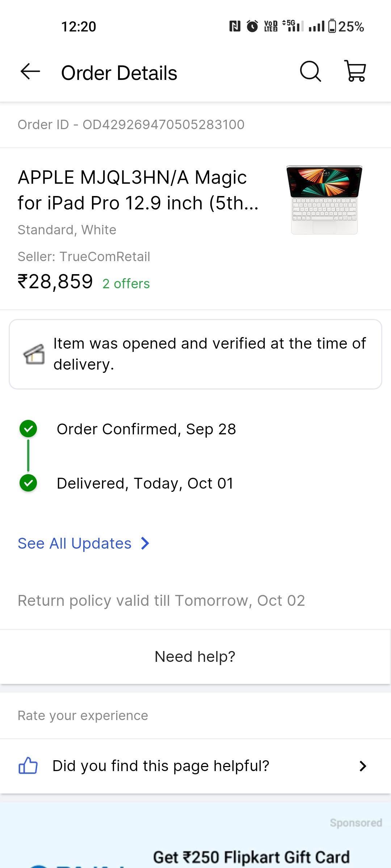
Task: Tap the battery status icon
Action: (x=332, y=26)
